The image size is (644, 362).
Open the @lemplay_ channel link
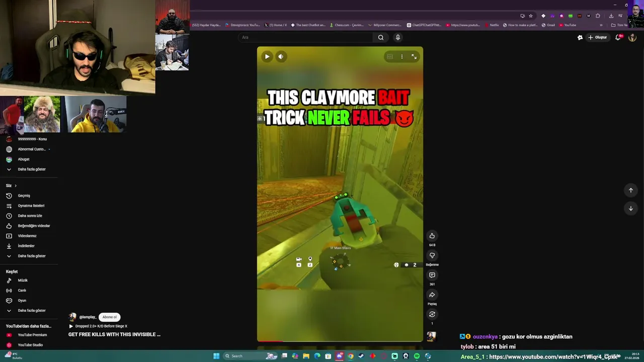88,317
